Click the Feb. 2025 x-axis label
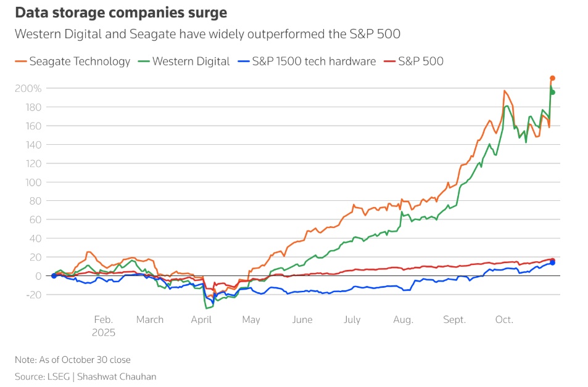The height and width of the screenshot is (387, 588). 104,325
